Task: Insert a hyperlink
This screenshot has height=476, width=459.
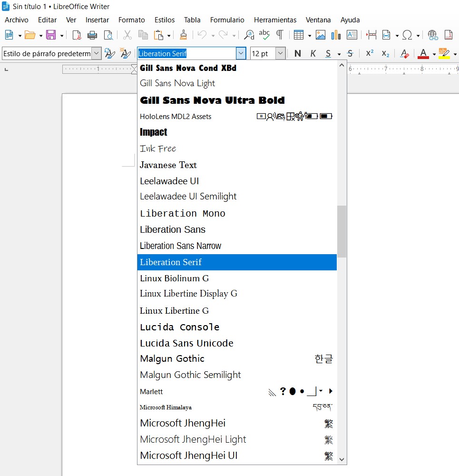Action: pyautogui.click(x=433, y=35)
